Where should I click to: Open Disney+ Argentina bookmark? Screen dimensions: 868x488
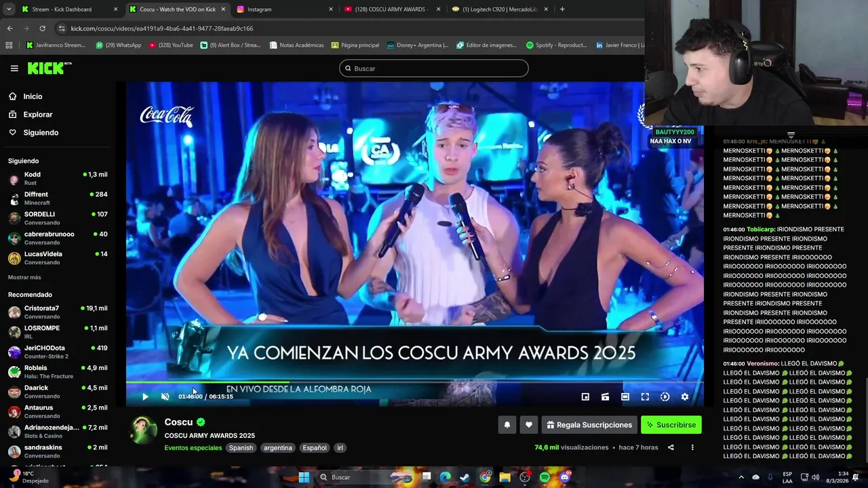pyautogui.click(x=418, y=45)
